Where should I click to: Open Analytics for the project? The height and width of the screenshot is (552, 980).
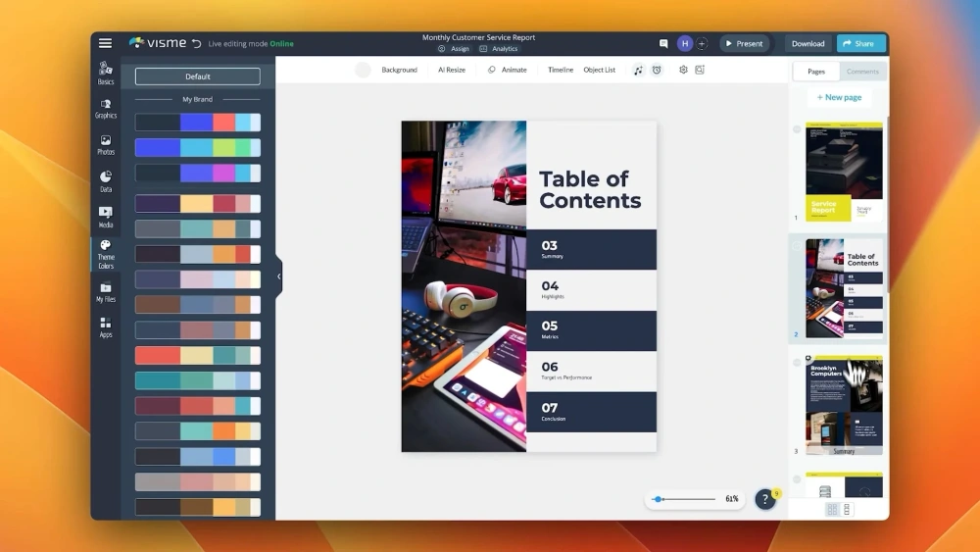pos(498,49)
